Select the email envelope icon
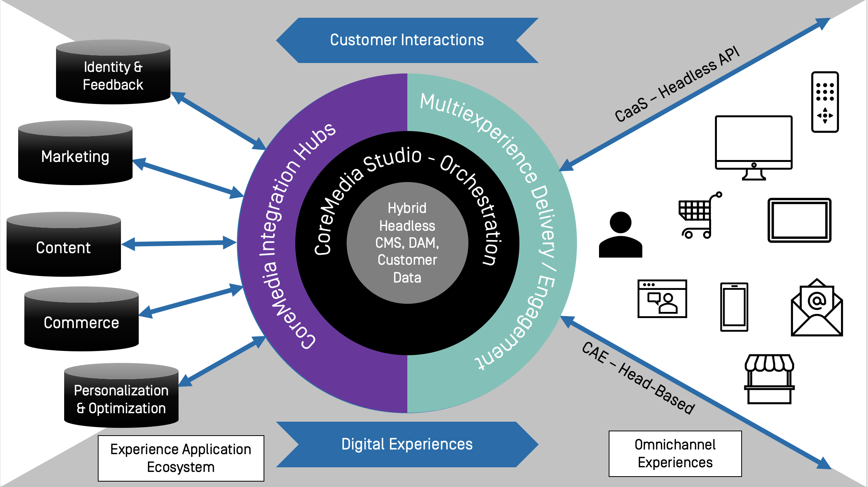This screenshot has width=868, height=487. pos(817,308)
